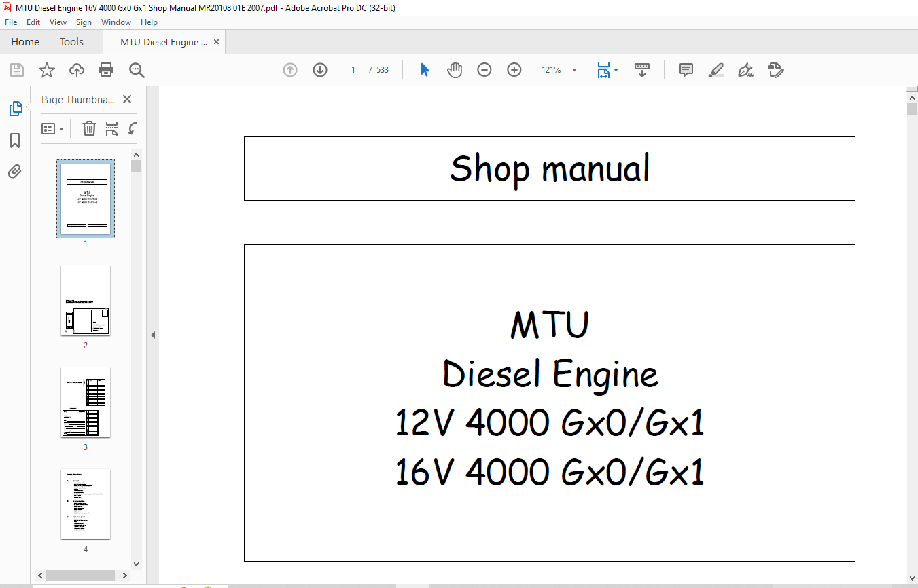Switch to the Home tab
The width and height of the screenshot is (918, 588).
(x=25, y=42)
